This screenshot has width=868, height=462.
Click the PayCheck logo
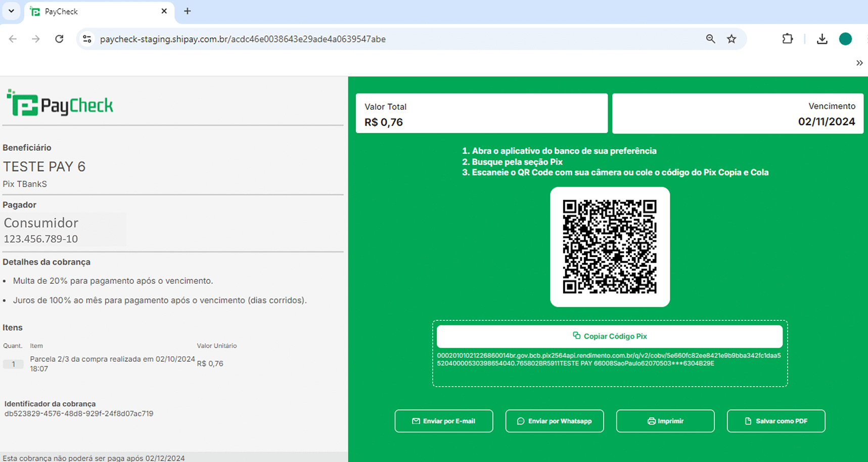pos(60,103)
